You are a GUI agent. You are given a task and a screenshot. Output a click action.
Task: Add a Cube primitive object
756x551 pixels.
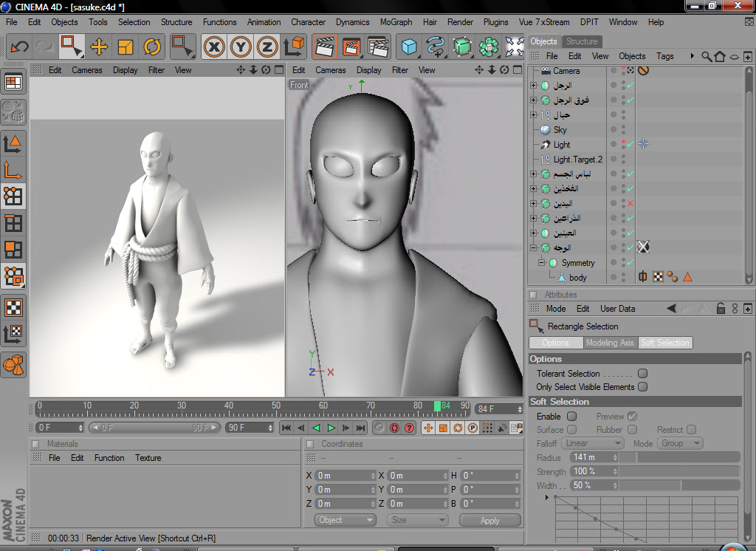point(409,47)
